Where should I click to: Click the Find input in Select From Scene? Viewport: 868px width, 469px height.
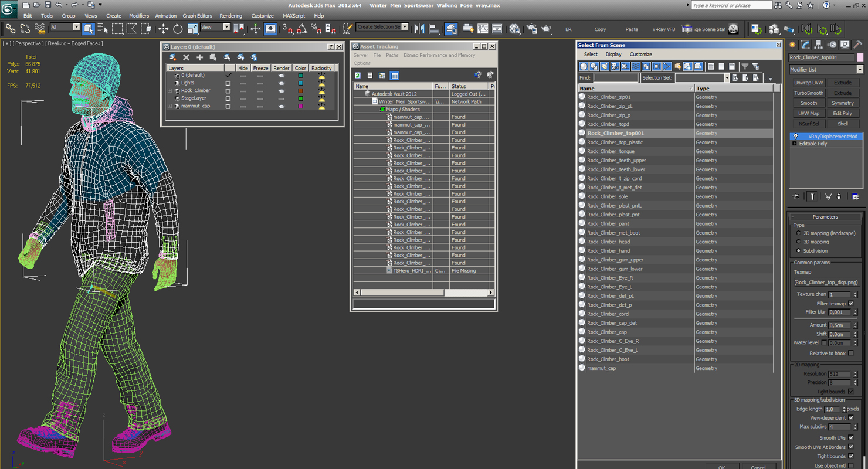(615, 77)
